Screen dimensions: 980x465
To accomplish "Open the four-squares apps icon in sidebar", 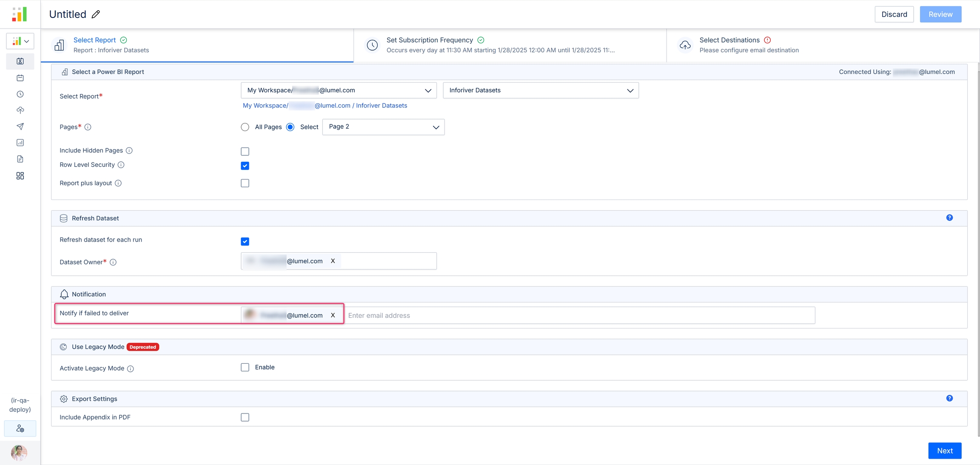I will pos(20,176).
